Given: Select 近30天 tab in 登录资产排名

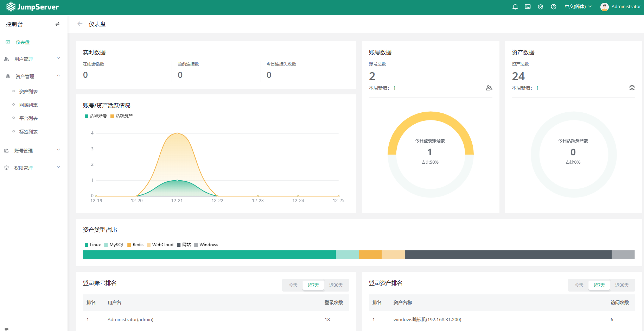Looking at the screenshot, I should tap(622, 285).
